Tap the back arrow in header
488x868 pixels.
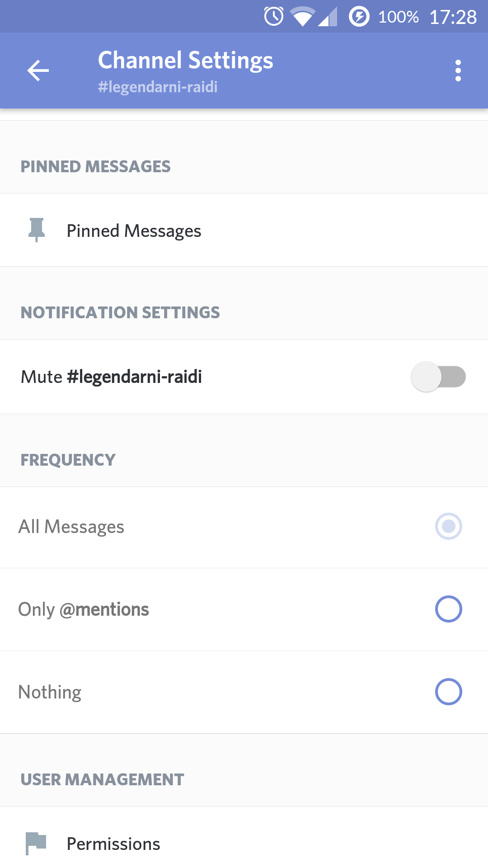pos(38,71)
